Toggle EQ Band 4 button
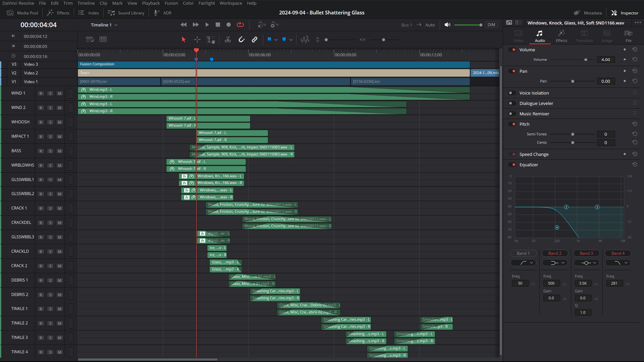644x362 pixels. point(618,253)
